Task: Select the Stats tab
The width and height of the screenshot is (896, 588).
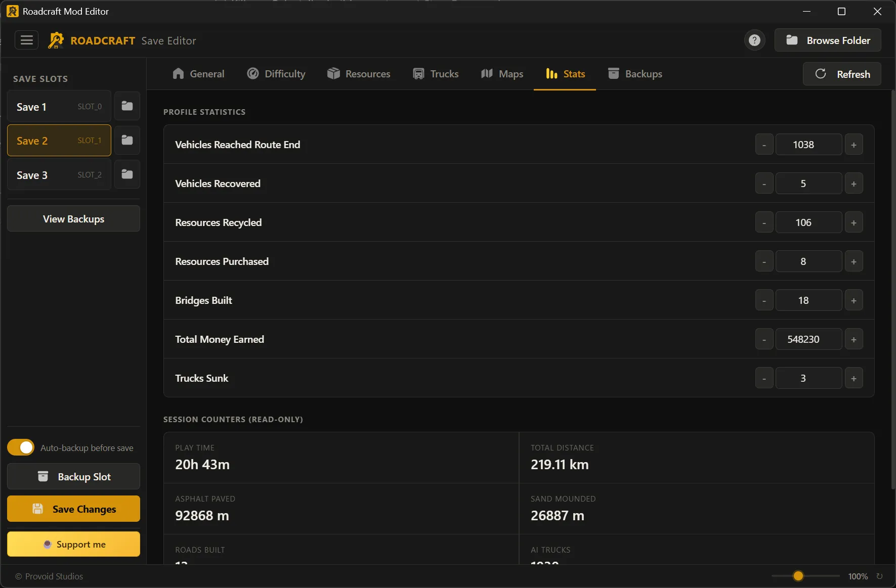Action: [565, 74]
